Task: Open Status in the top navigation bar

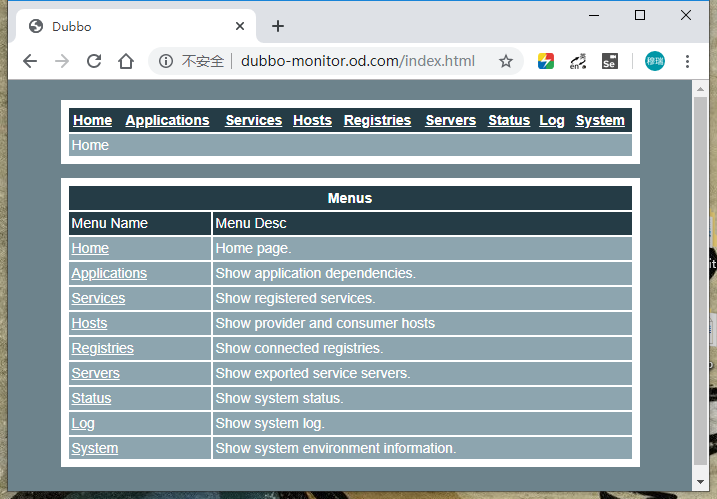Action: [x=509, y=120]
